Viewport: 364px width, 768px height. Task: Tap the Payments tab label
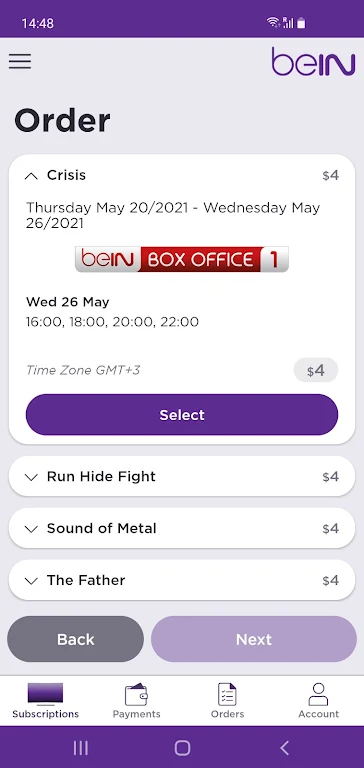pos(136,714)
